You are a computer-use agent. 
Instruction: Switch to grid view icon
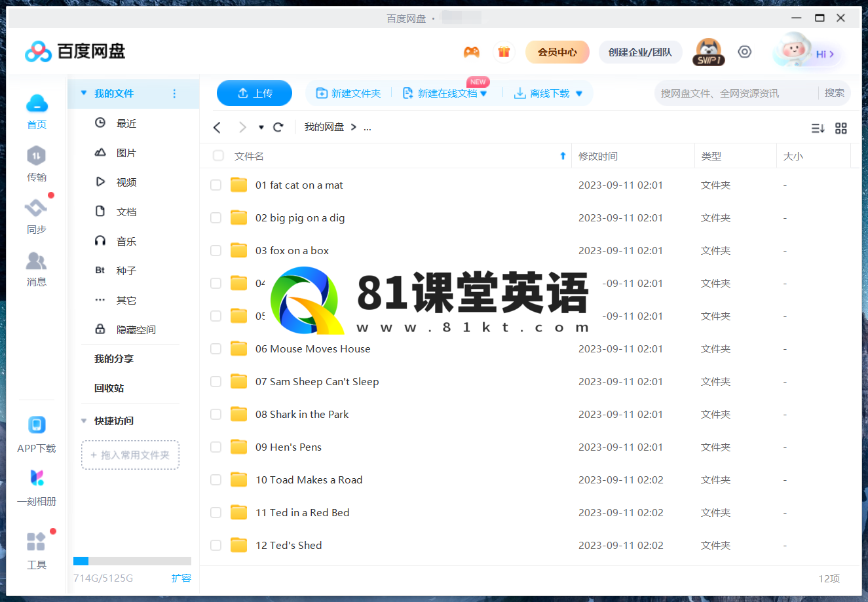841,128
